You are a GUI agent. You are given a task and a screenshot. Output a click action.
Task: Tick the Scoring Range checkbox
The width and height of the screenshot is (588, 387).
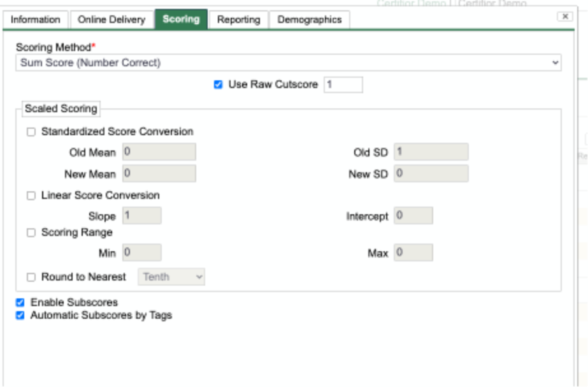click(31, 233)
